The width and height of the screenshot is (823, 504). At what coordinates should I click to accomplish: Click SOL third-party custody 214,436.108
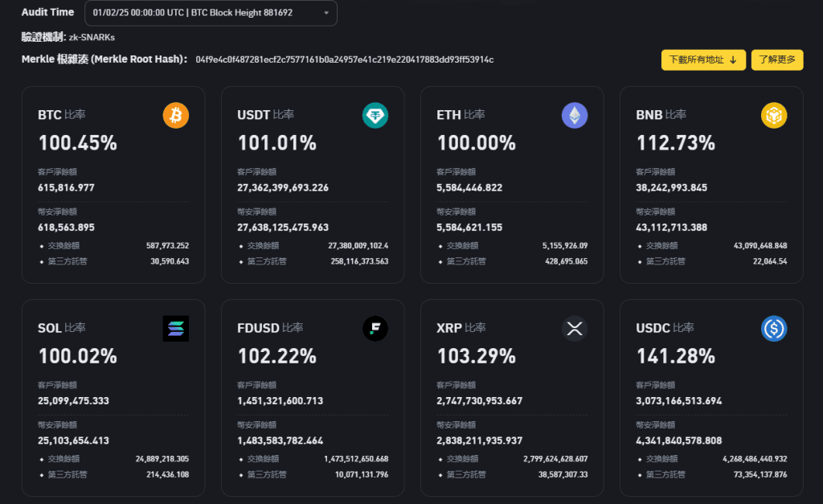(x=167, y=474)
